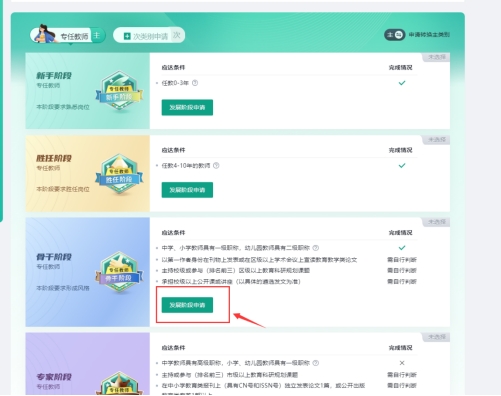Click 发展阶段申请 button in 新手阶段 card
This screenshot has height=396, width=501.
coord(187,107)
